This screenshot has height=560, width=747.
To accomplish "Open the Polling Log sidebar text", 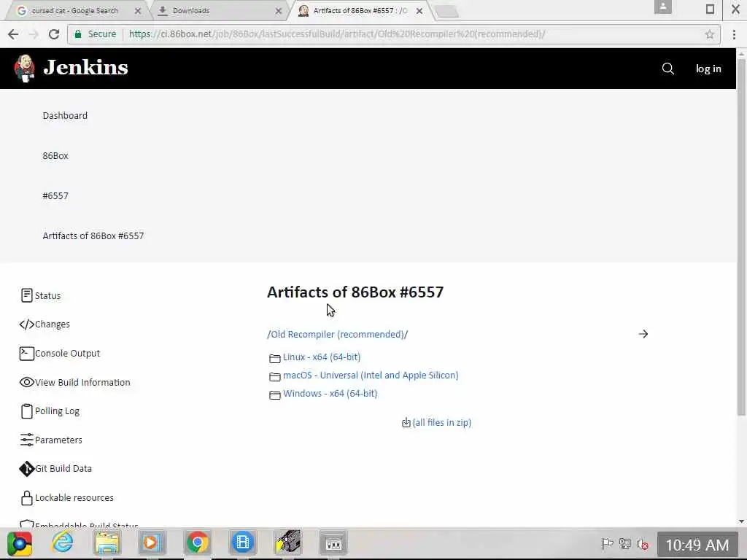I will click(x=57, y=411).
